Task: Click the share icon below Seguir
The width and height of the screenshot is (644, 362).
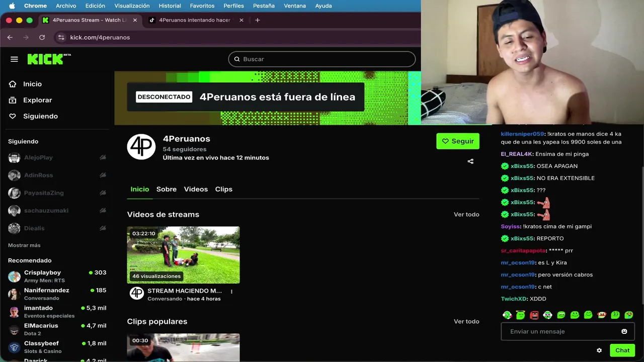Action: [470, 161]
